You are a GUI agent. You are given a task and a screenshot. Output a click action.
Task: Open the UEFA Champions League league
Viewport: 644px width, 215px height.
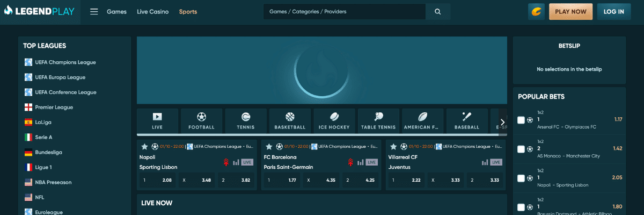coord(65,62)
